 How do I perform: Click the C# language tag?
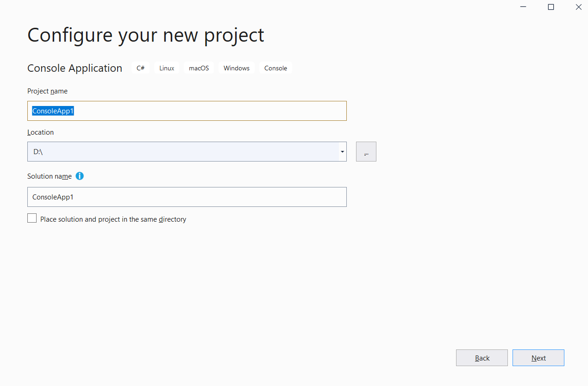click(x=140, y=68)
